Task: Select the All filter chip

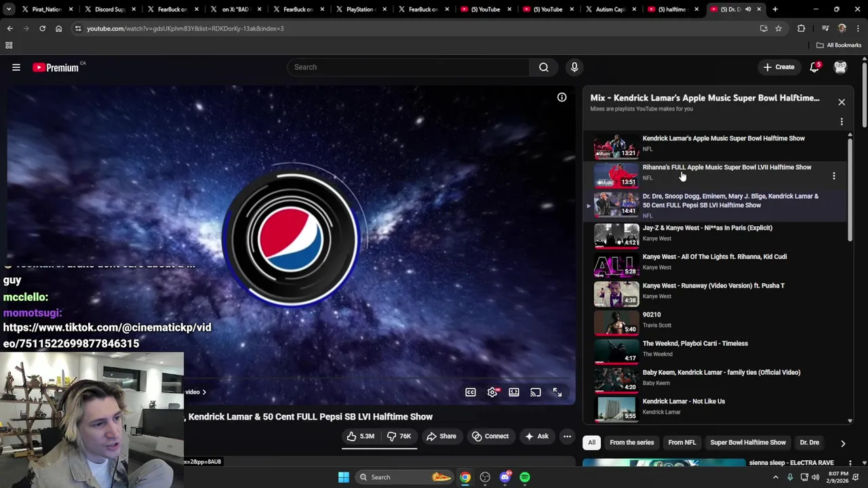Action: 591,443
